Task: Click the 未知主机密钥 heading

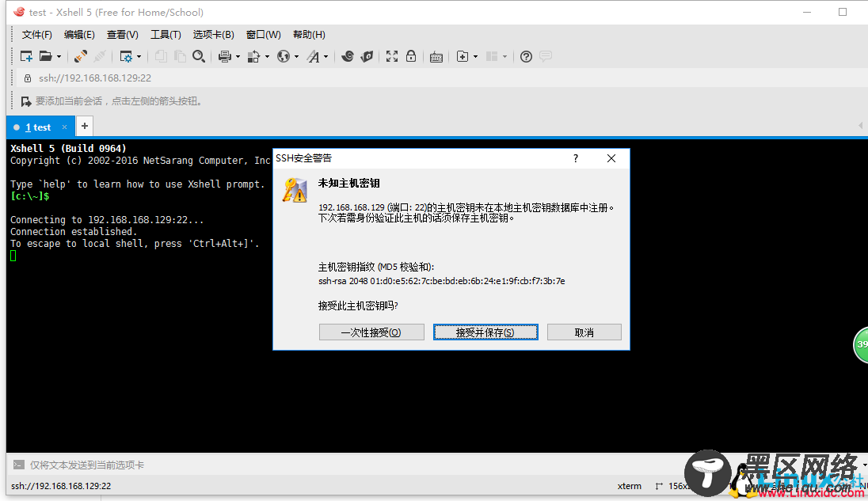Action: click(348, 183)
